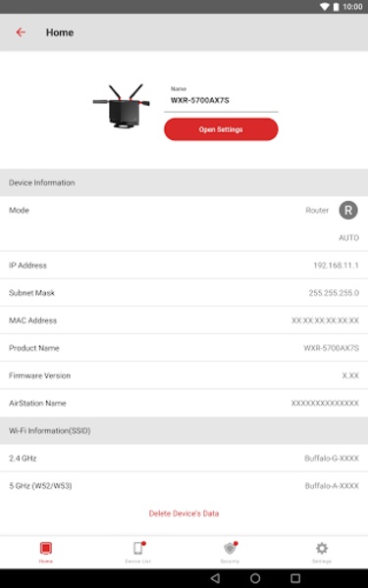Tap the Product Name value WXR-5700AX7S
The width and height of the screenshot is (368, 588).
click(x=332, y=348)
